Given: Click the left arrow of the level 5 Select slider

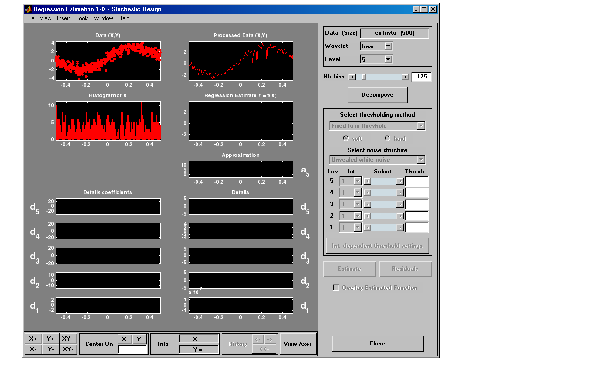Looking at the screenshot, I should click(x=367, y=181).
